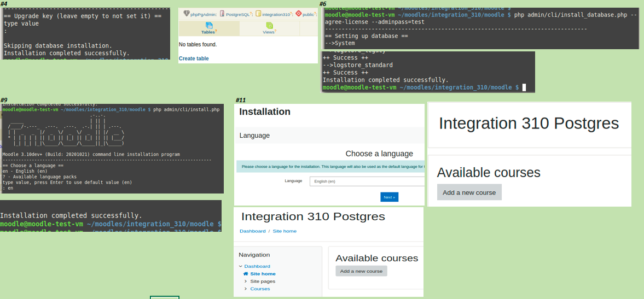Click the phpPgAdmin elephant icon in the breadcrumb
This screenshot has height=299, width=644.
coord(187,14)
